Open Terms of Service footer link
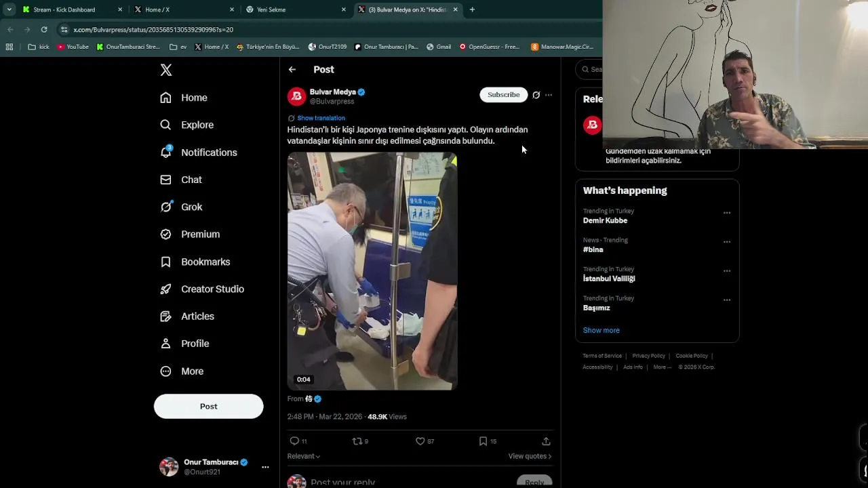868x488 pixels. pyautogui.click(x=602, y=356)
